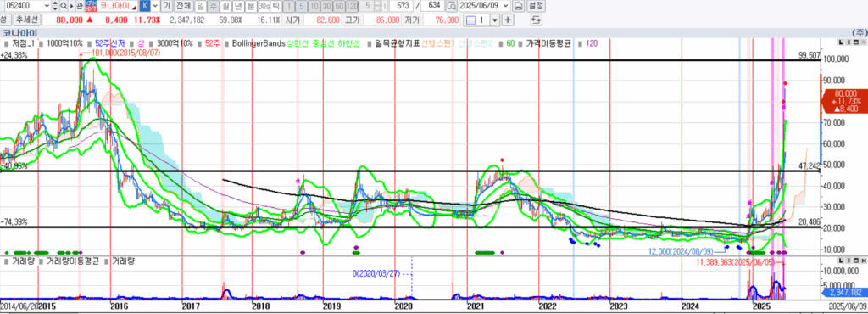Click the chart zoom icon next to 634
The height and width of the screenshot is (314, 868).
click(x=452, y=6)
